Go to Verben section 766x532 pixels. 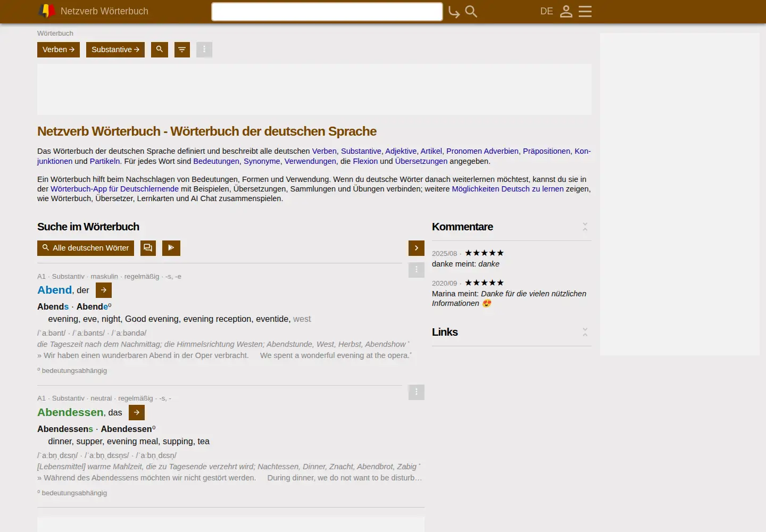59,49
